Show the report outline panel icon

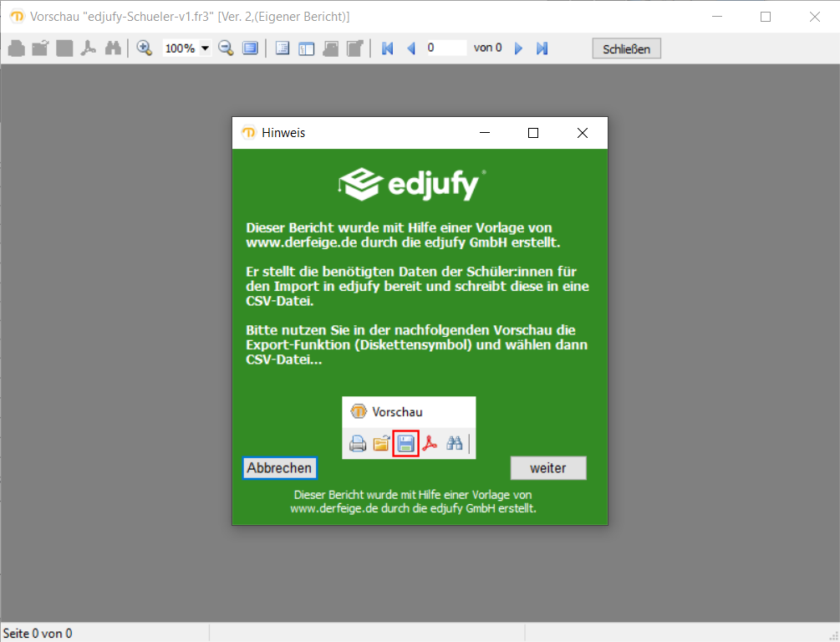click(283, 48)
